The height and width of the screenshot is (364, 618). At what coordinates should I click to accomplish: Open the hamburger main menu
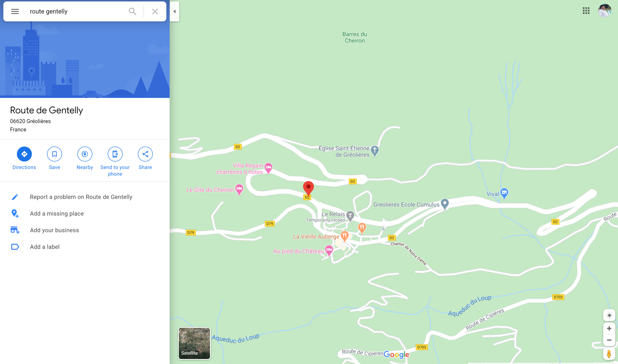coord(15,11)
